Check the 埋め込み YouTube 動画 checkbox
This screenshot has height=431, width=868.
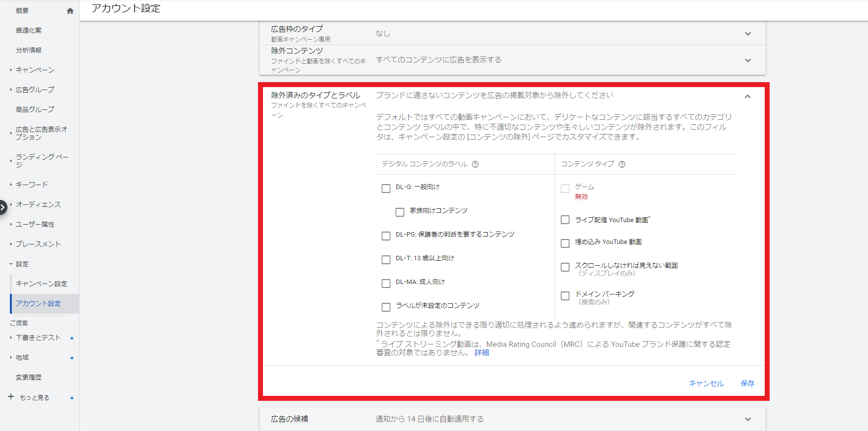565,243
